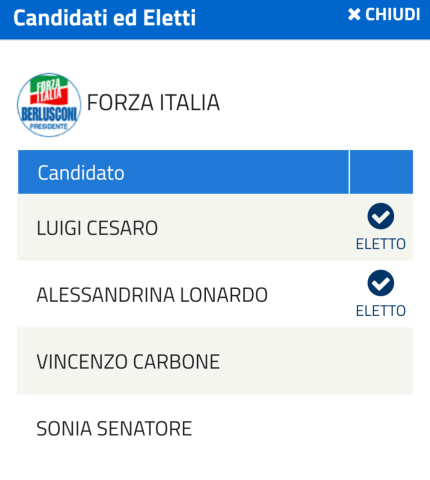Click the ELETTO label under Luigi Cesaro's checkmark
This screenshot has width=430, height=480.
381,244
